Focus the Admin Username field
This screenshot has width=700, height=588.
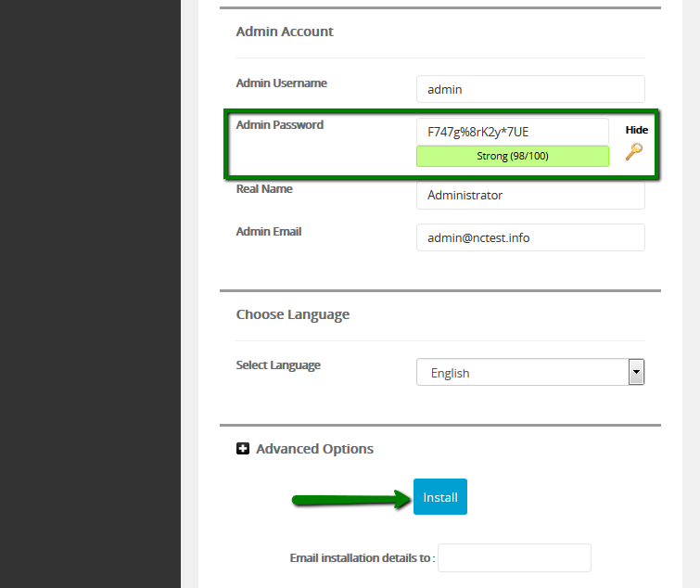[x=530, y=89]
